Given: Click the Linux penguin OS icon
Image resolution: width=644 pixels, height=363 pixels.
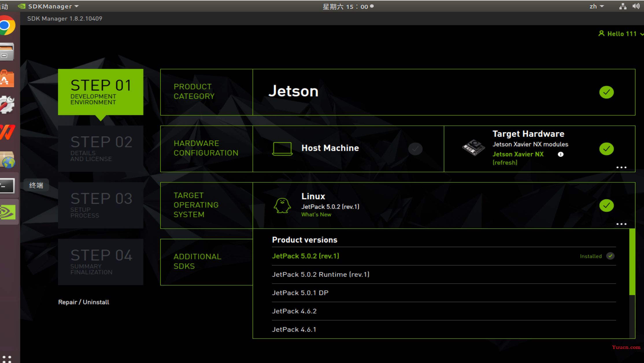Looking at the screenshot, I should tap(282, 205).
